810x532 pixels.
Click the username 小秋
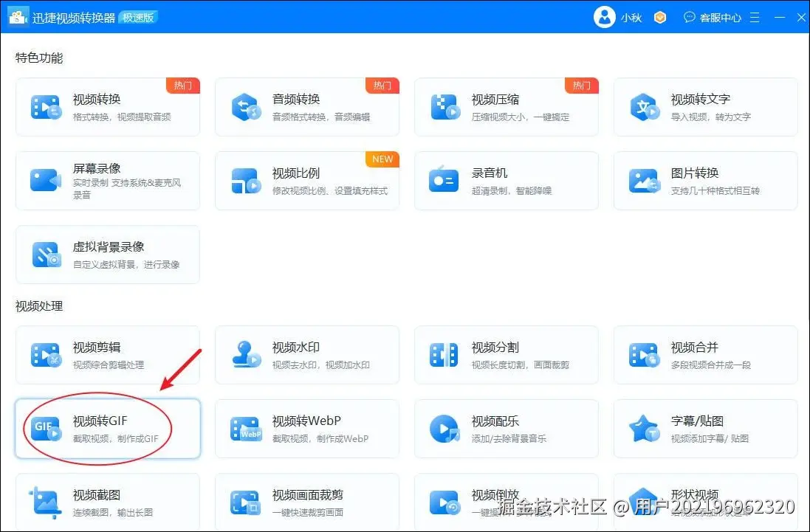631,18
